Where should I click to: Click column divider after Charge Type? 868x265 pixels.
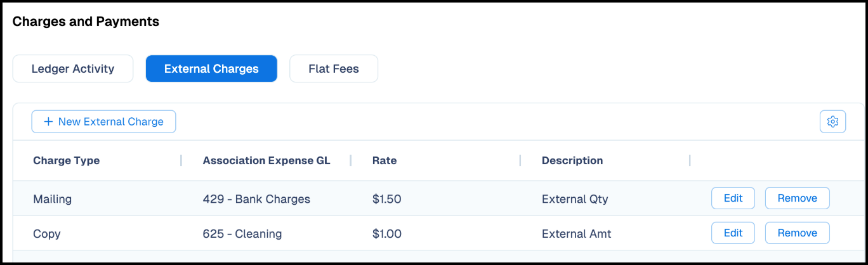[x=181, y=160]
